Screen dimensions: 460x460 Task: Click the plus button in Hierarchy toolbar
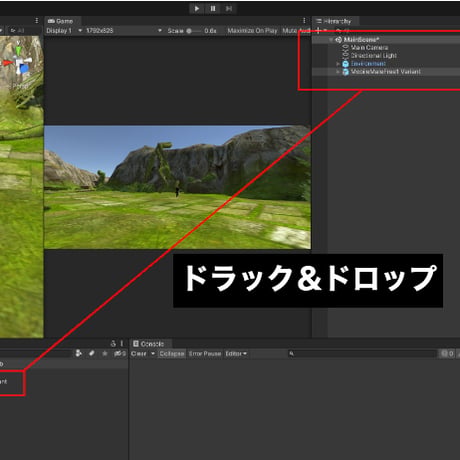[318, 31]
